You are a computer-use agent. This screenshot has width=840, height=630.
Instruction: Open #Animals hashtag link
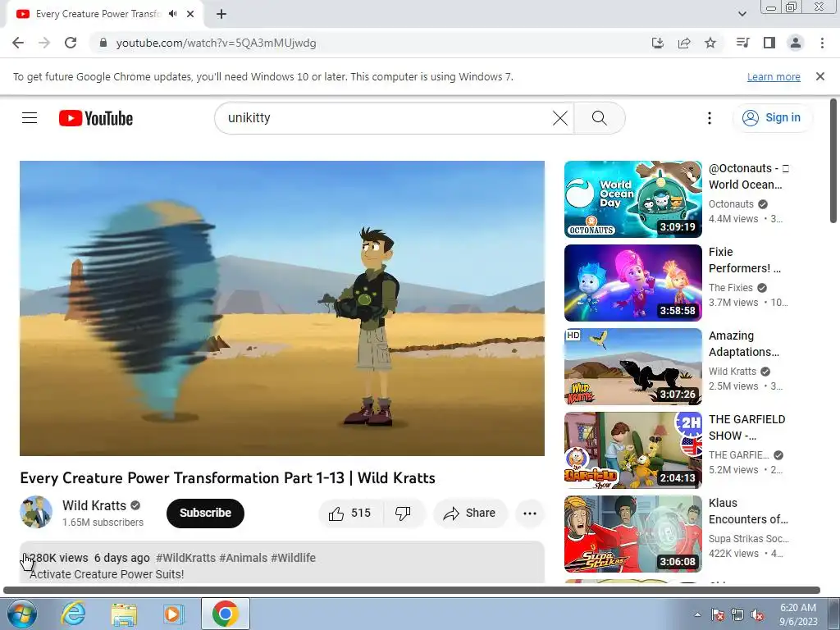[243, 558]
